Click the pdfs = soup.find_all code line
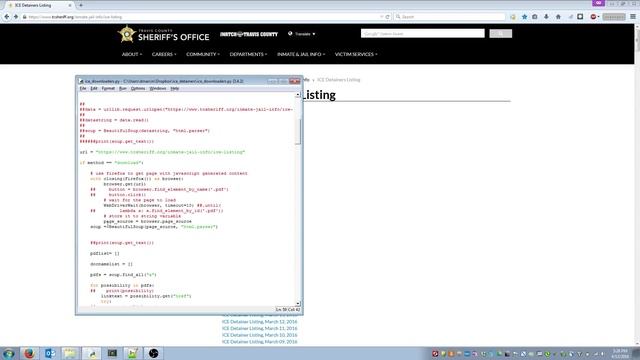 [x=123, y=275]
